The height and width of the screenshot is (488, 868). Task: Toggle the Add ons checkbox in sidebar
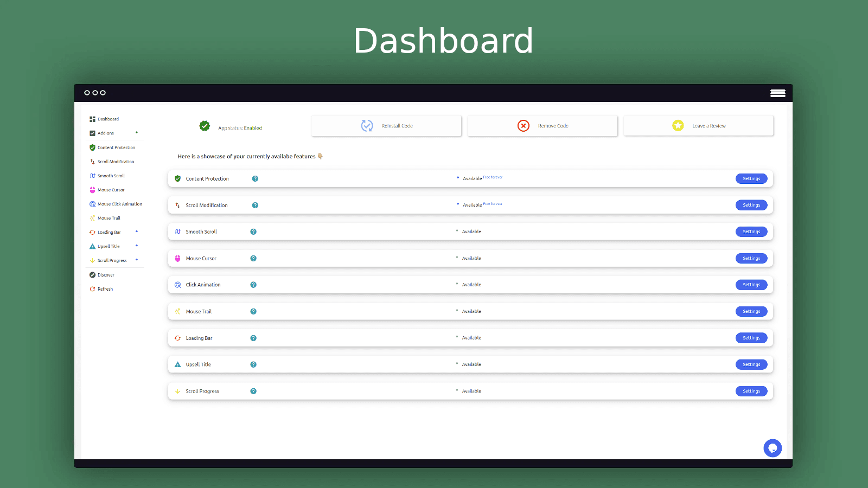[92, 133]
